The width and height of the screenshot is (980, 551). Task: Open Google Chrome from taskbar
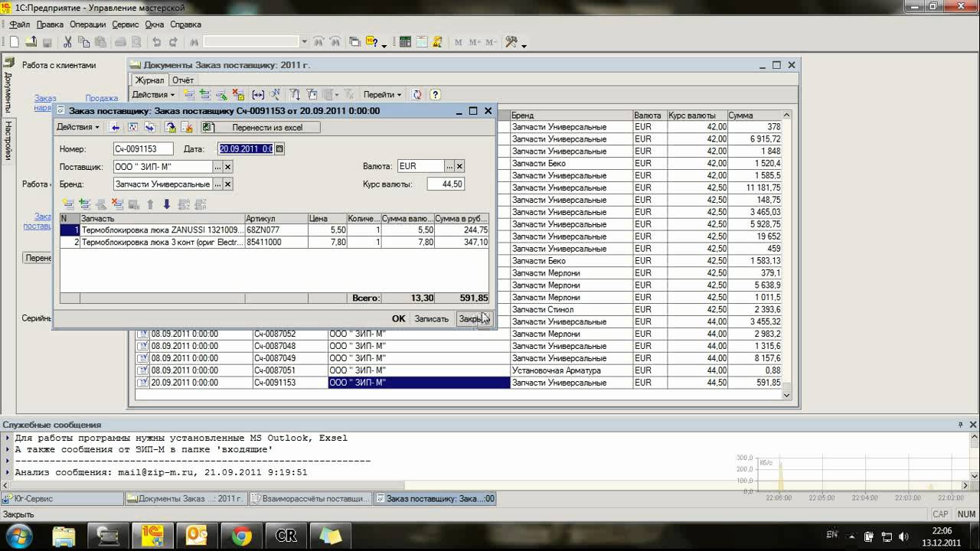[242, 536]
